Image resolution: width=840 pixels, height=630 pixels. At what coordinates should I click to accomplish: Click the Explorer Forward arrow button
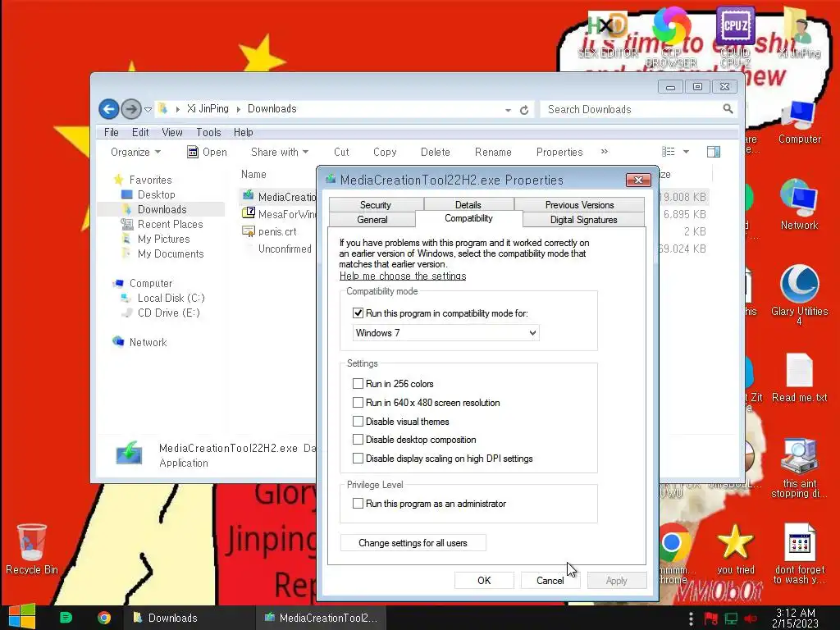130,109
